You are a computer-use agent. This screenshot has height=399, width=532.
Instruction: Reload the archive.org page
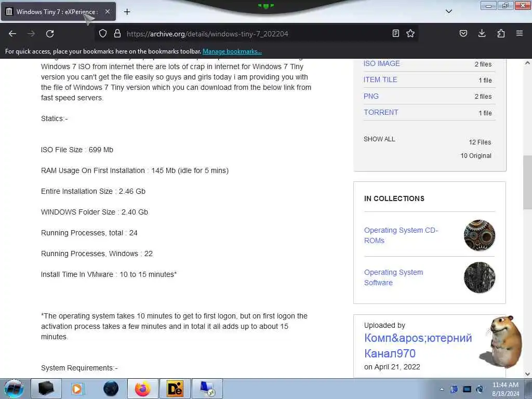point(50,34)
